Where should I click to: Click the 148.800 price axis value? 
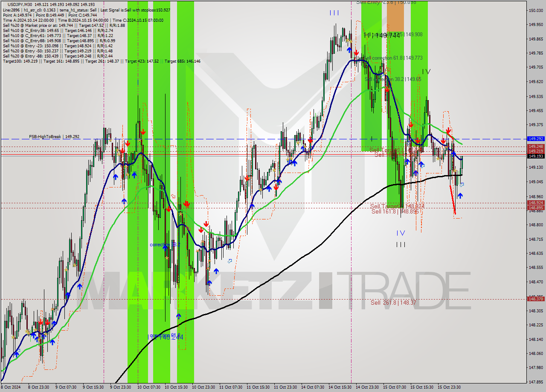pyautogui.click(x=536, y=225)
